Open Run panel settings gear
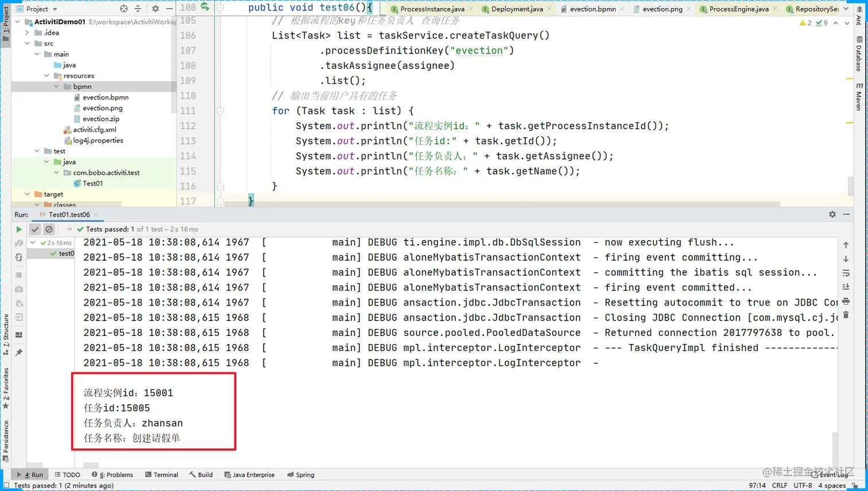868x491 pixels. pyautogui.click(x=832, y=214)
